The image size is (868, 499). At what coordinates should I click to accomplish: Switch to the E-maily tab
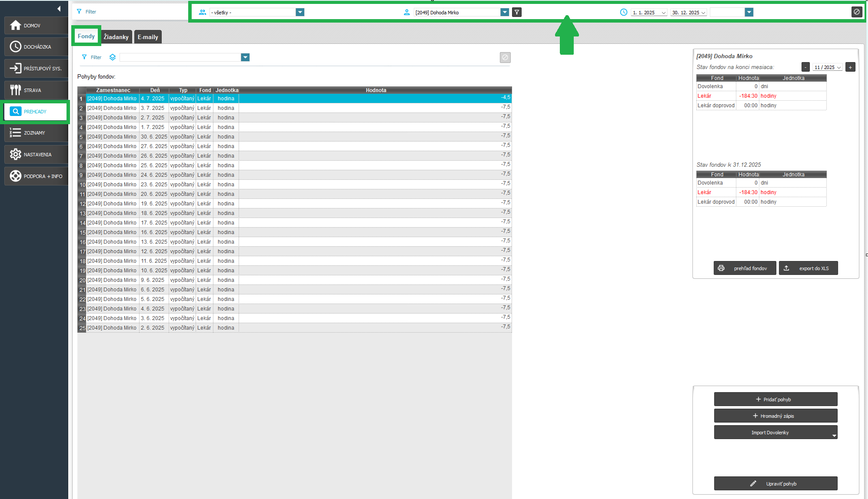[x=148, y=37]
